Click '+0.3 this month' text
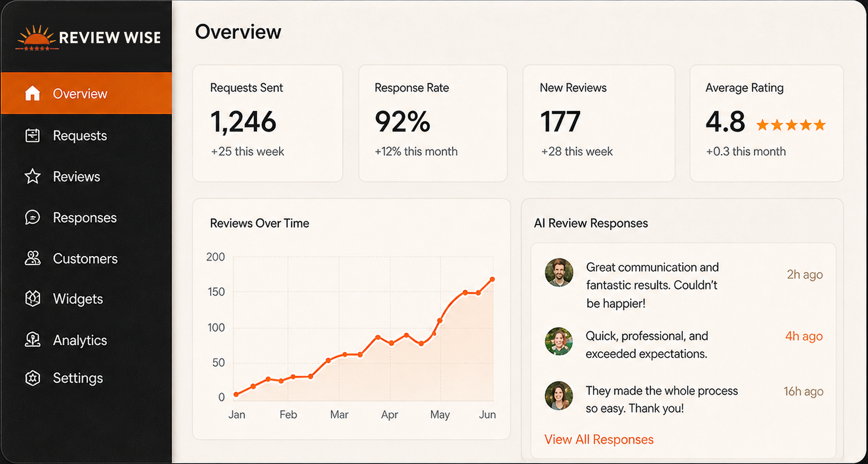The height and width of the screenshot is (464, 868). [746, 152]
